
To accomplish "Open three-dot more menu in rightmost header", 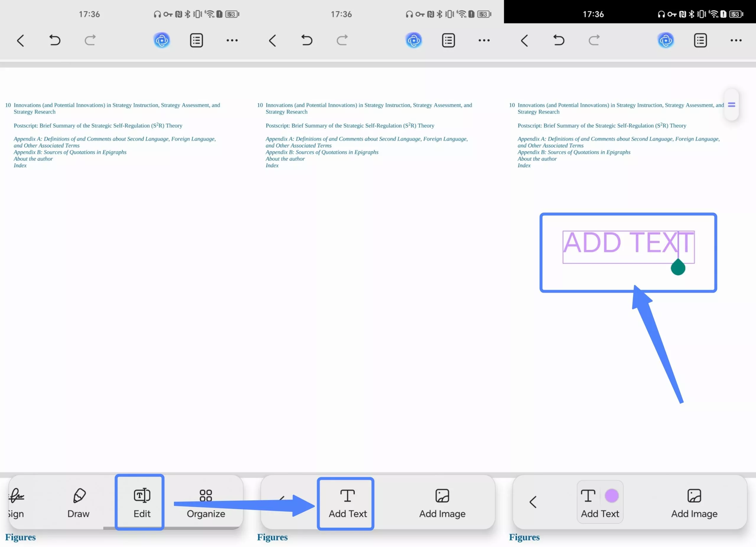I will tap(736, 40).
